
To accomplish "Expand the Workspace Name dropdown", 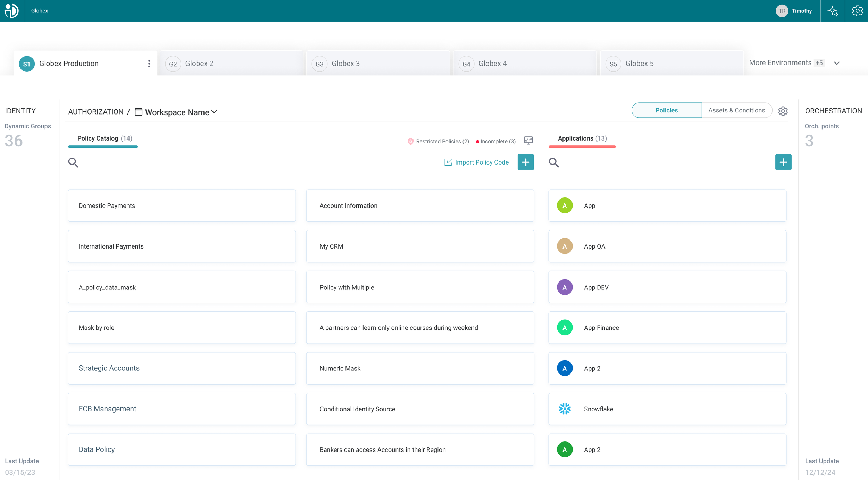I will (x=181, y=112).
